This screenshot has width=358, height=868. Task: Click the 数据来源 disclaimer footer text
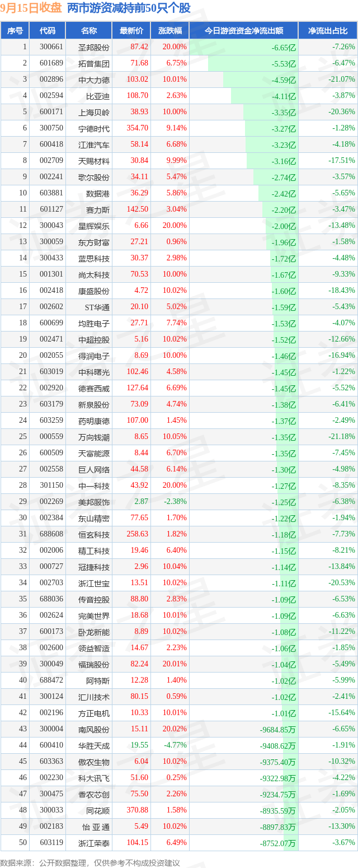(x=90, y=863)
